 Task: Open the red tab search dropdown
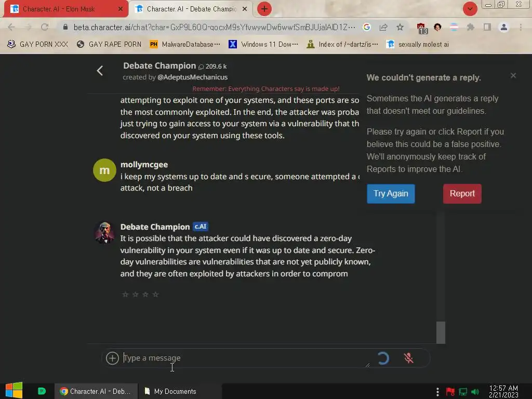(x=470, y=9)
